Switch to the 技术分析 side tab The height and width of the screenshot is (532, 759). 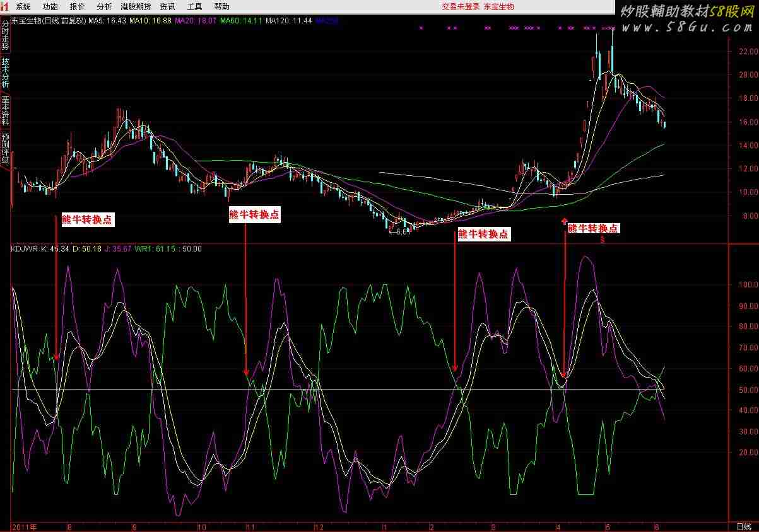[5, 72]
